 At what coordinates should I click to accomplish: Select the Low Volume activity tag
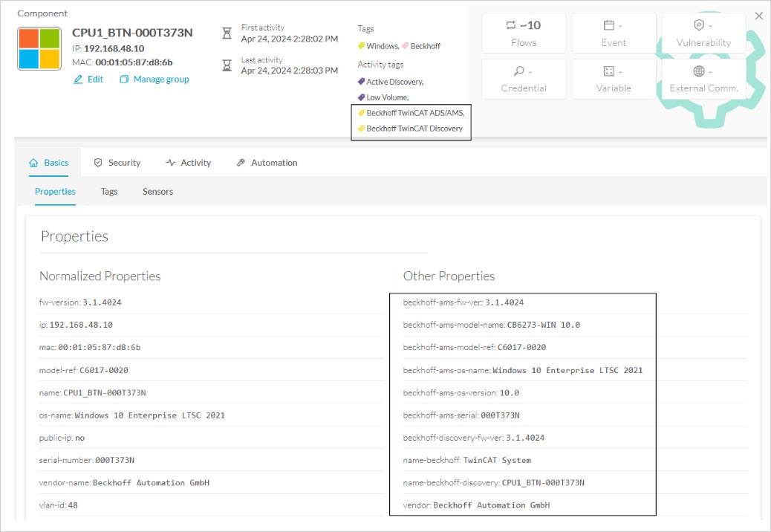pos(388,97)
